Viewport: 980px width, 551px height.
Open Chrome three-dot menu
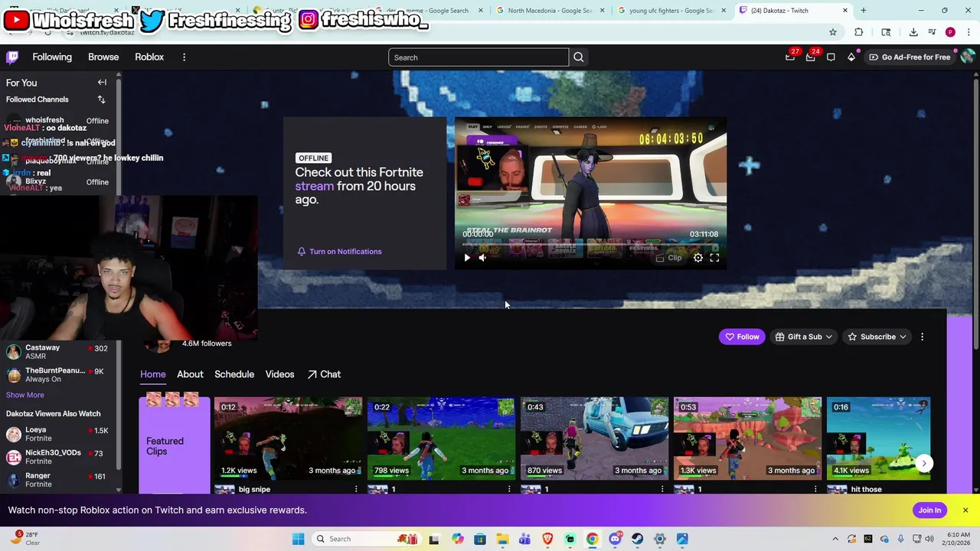point(969,32)
